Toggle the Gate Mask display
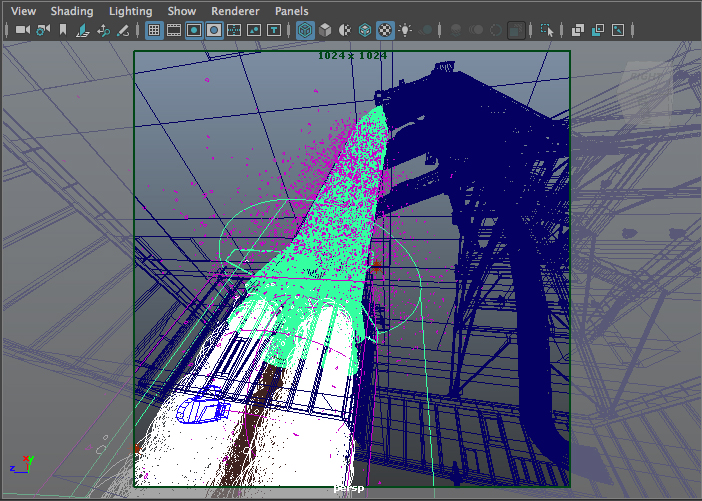Image resolution: width=702 pixels, height=501 pixels. (214, 30)
